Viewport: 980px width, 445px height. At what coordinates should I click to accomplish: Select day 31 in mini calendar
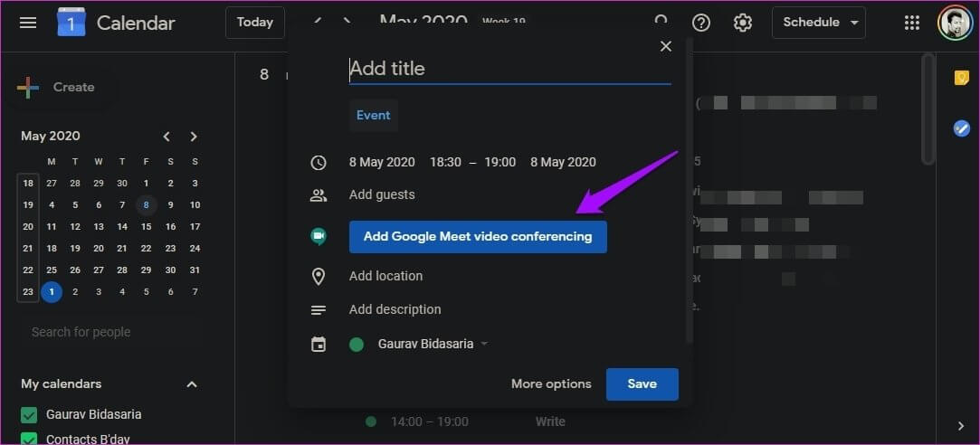pos(195,270)
